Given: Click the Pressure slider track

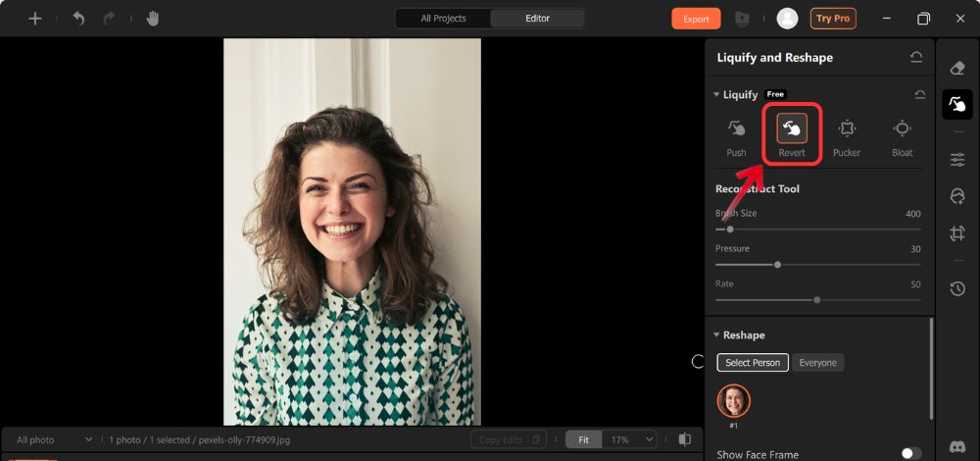Looking at the screenshot, I should tap(817, 265).
